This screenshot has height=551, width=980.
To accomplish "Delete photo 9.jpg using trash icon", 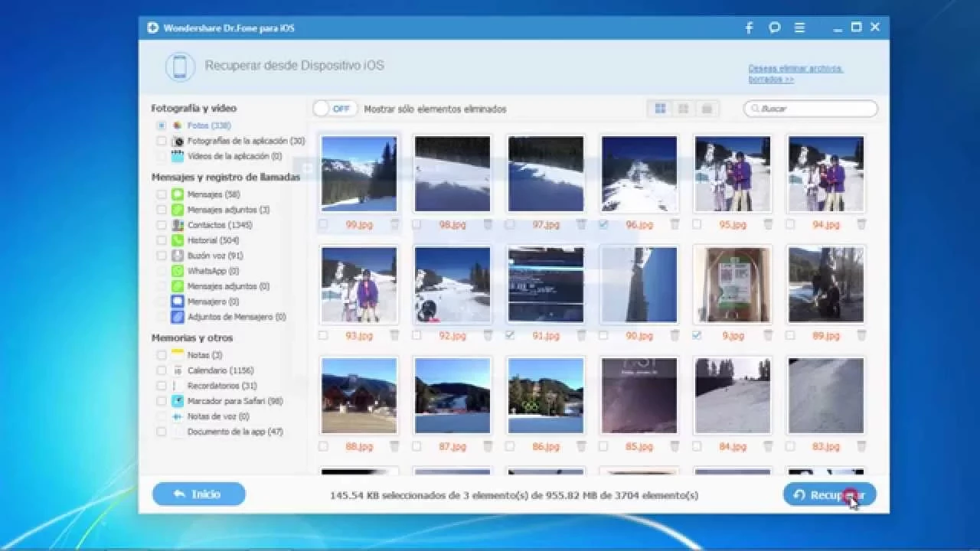I will [769, 335].
